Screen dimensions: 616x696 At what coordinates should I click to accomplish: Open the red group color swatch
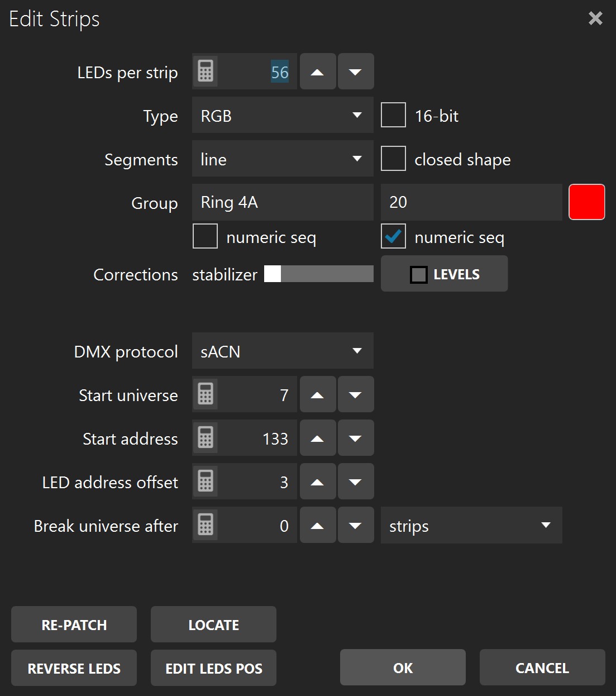[586, 202]
